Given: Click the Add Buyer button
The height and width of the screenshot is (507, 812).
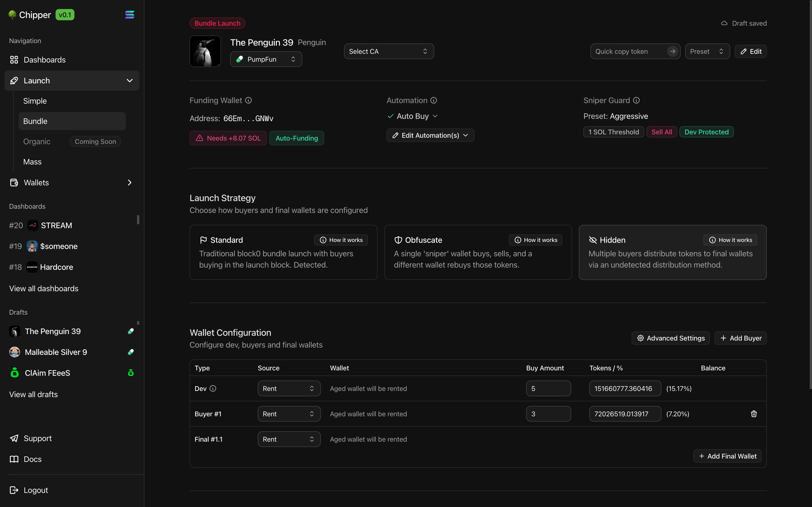Looking at the screenshot, I should [x=740, y=338].
